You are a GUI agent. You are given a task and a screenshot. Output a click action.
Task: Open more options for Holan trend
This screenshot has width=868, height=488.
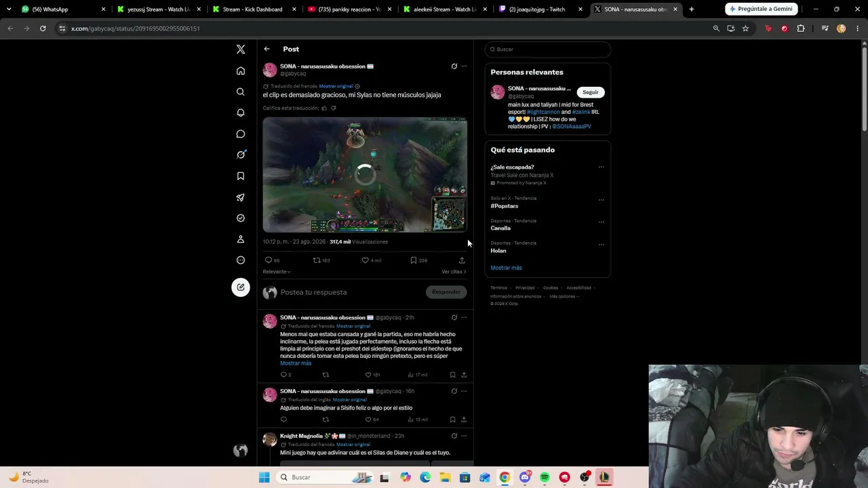coord(601,245)
